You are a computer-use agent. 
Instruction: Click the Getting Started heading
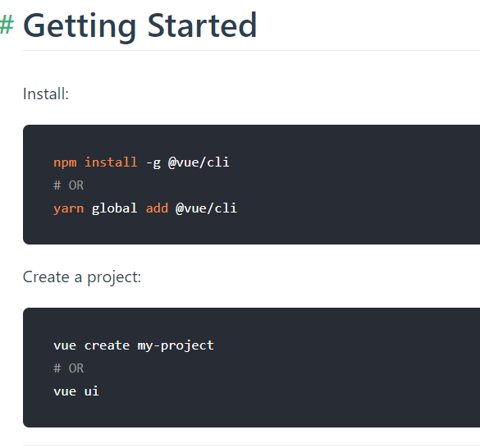(140, 26)
